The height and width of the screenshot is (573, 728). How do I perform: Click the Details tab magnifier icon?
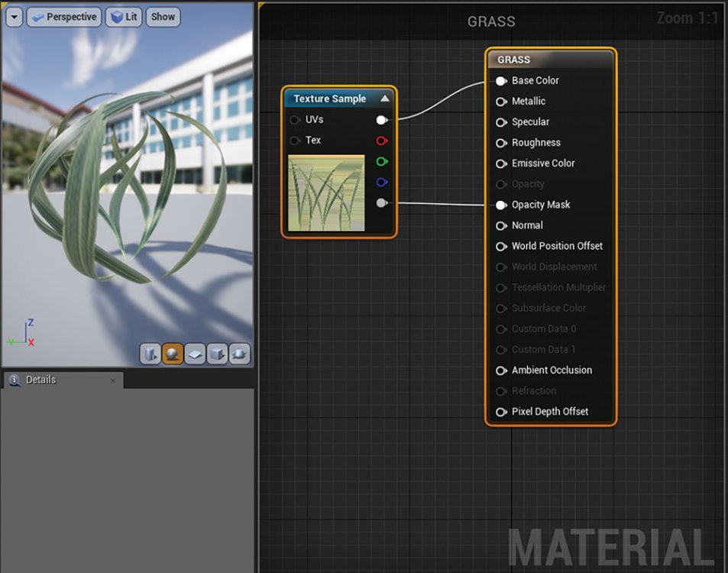point(15,380)
